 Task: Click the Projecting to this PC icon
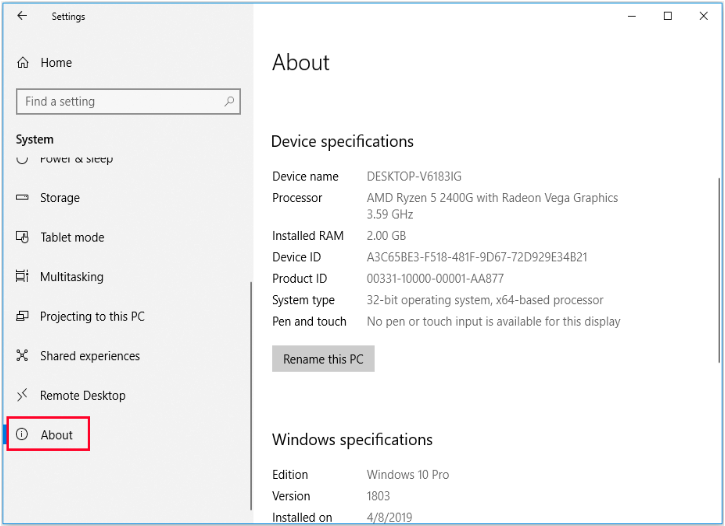[22, 317]
